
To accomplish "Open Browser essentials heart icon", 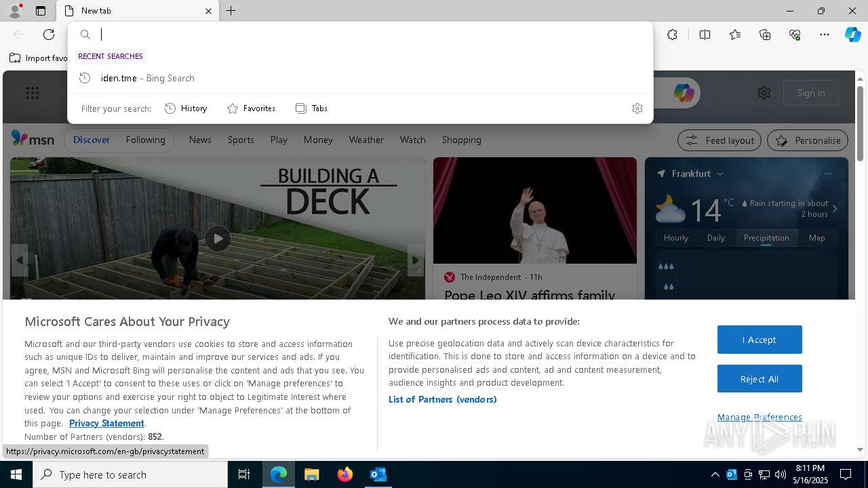I will (795, 35).
